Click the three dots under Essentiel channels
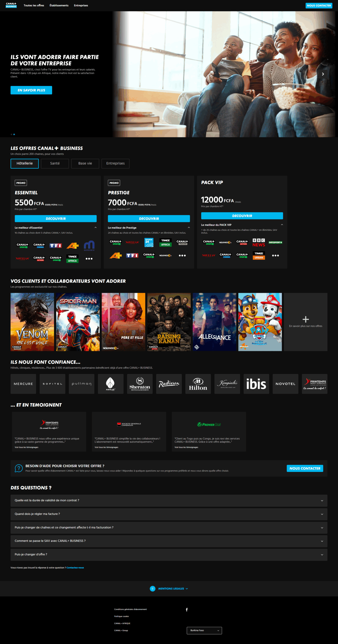This screenshot has width=338, height=644. coord(89,259)
